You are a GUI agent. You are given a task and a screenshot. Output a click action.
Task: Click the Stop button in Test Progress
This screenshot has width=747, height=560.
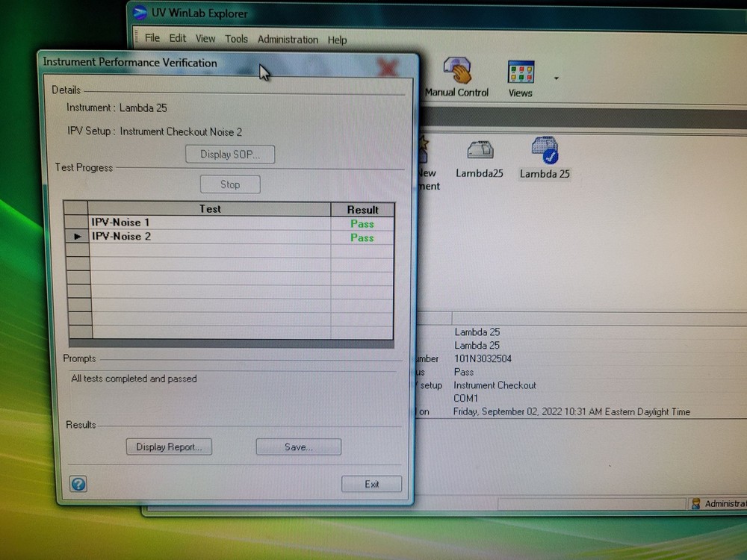(x=230, y=184)
